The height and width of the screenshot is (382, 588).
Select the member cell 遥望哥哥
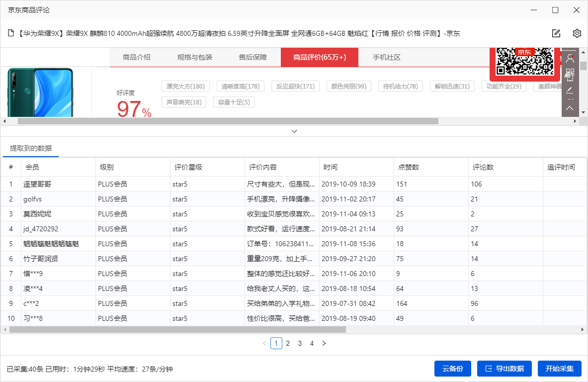click(58, 184)
